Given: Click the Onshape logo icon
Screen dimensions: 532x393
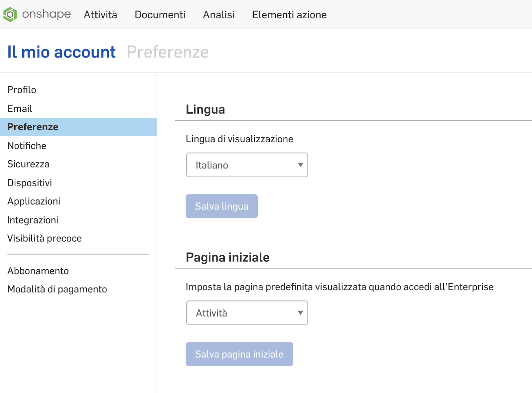Looking at the screenshot, I should [10, 14].
